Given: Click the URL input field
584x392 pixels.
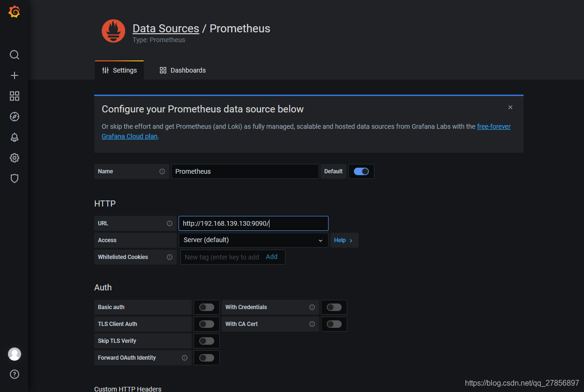Looking at the screenshot, I should tap(253, 223).
